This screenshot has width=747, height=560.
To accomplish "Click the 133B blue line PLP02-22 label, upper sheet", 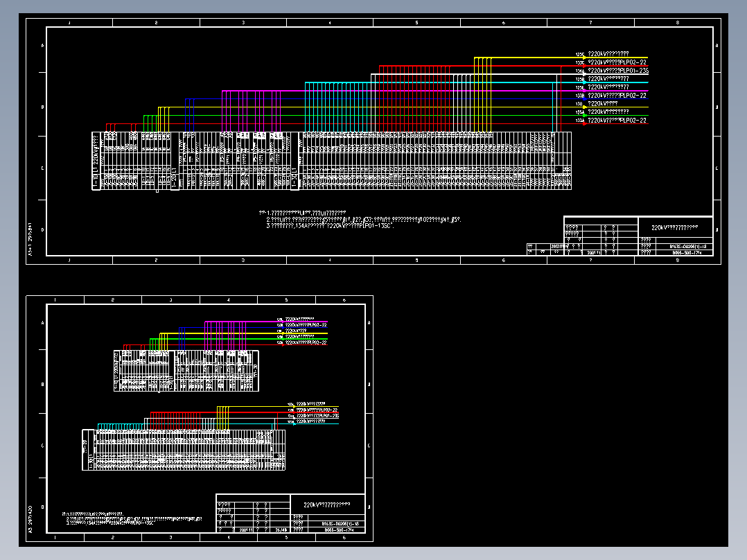I will (617, 96).
